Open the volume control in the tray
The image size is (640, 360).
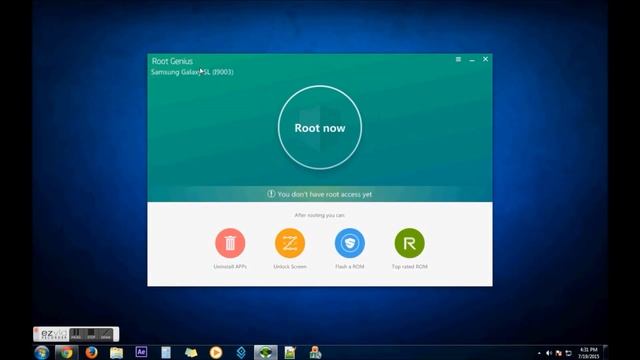(549, 353)
